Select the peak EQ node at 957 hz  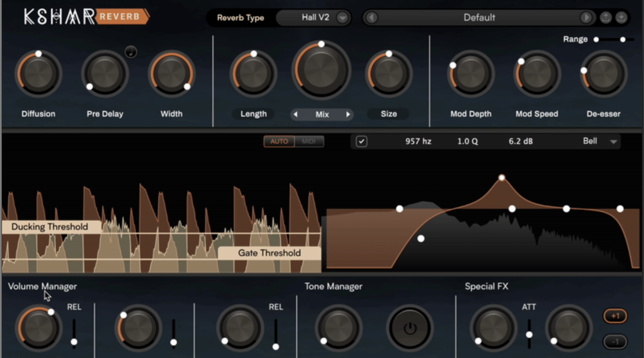pos(501,178)
